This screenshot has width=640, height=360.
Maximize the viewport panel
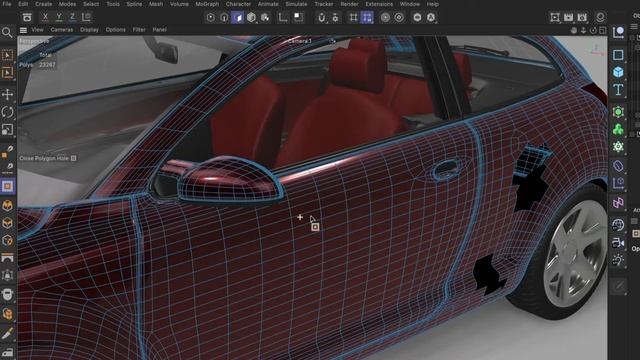(603, 31)
